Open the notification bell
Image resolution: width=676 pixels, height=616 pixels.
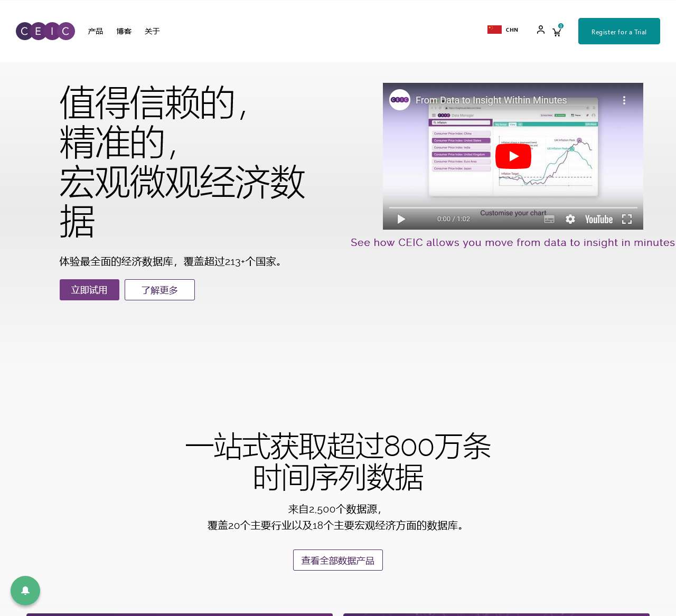tap(25, 591)
